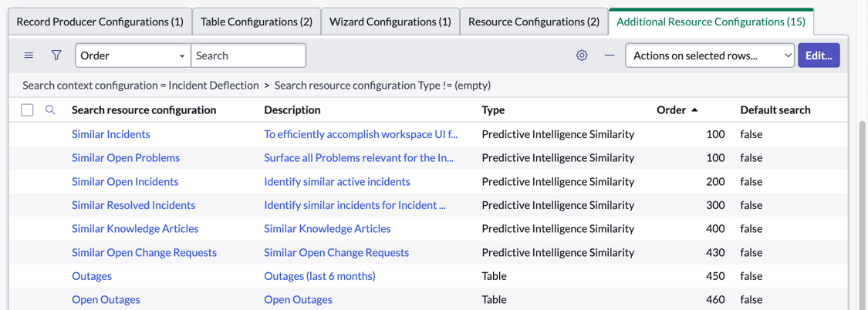Collapse the list with the minus icon
The image size is (868, 310).
[x=610, y=56]
